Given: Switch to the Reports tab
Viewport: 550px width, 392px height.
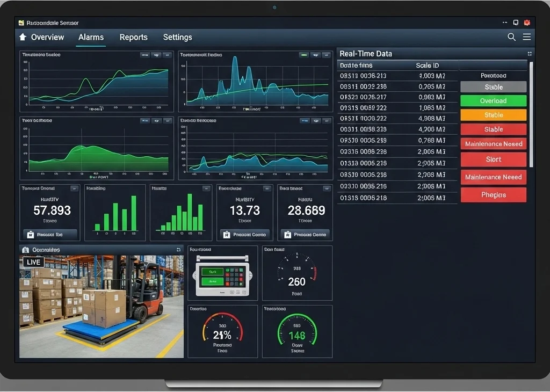Looking at the screenshot, I should [133, 37].
